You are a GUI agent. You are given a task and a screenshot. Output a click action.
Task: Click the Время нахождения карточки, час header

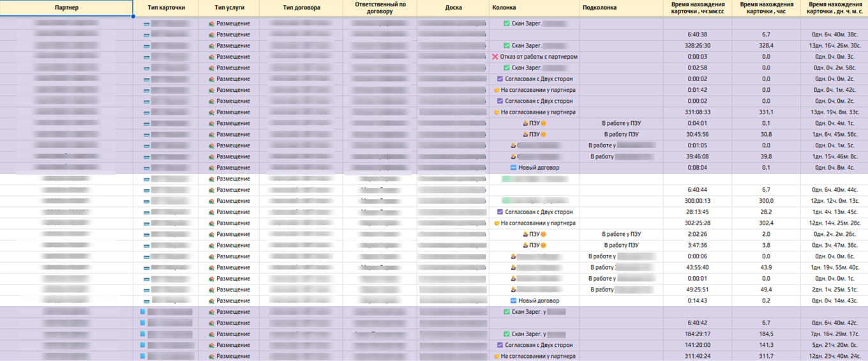tap(766, 8)
